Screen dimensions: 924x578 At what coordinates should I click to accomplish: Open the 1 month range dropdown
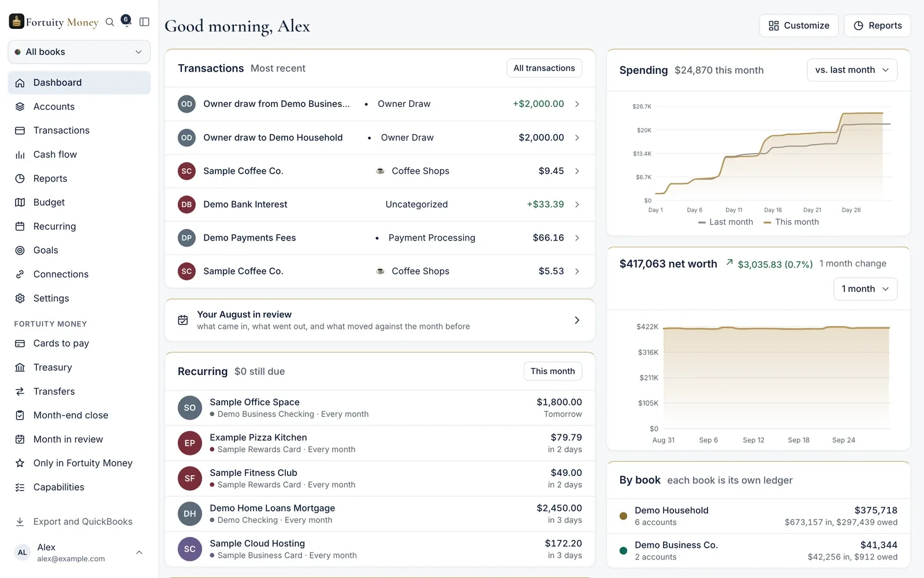(x=865, y=289)
